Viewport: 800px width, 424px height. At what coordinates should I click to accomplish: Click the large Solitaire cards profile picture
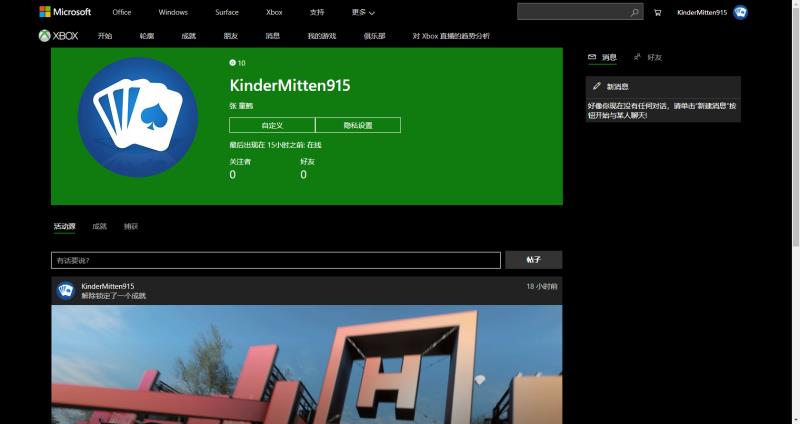[x=138, y=117]
